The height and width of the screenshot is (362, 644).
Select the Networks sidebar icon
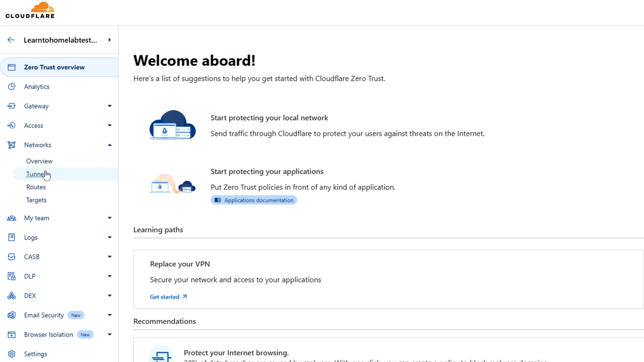pos(12,145)
